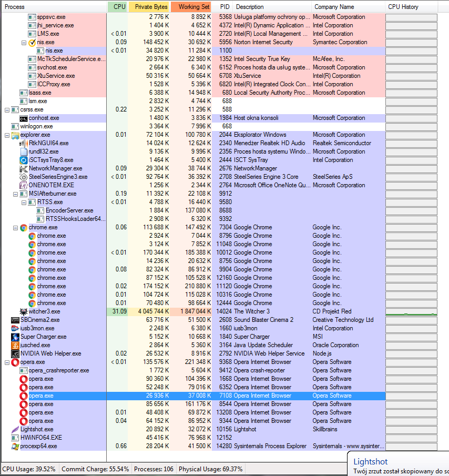Select the NVIDIA Web Helper.exe icon
449x476 pixels.
pyautogui.click(x=15, y=353)
